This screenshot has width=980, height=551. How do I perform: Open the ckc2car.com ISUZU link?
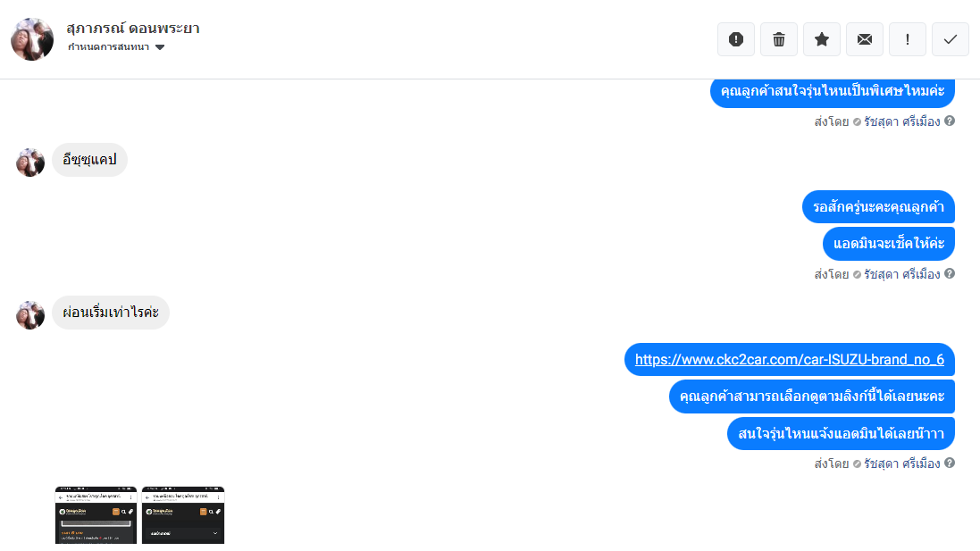tap(790, 359)
